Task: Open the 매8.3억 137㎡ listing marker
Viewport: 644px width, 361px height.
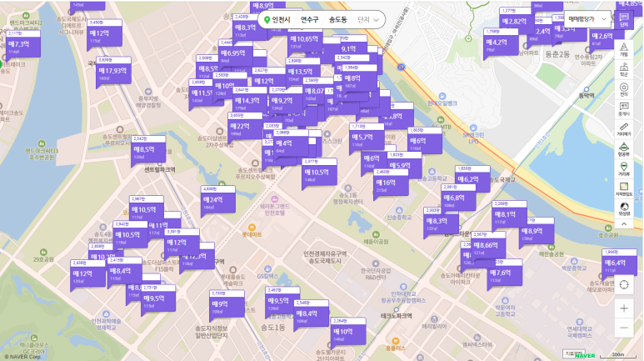Action: [441, 221]
